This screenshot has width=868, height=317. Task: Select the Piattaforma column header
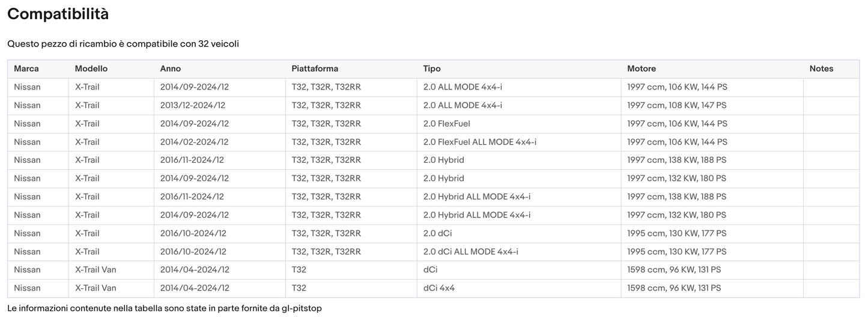315,68
